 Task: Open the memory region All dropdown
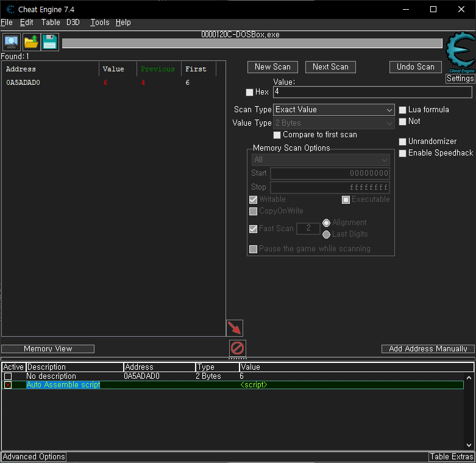click(321, 159)
